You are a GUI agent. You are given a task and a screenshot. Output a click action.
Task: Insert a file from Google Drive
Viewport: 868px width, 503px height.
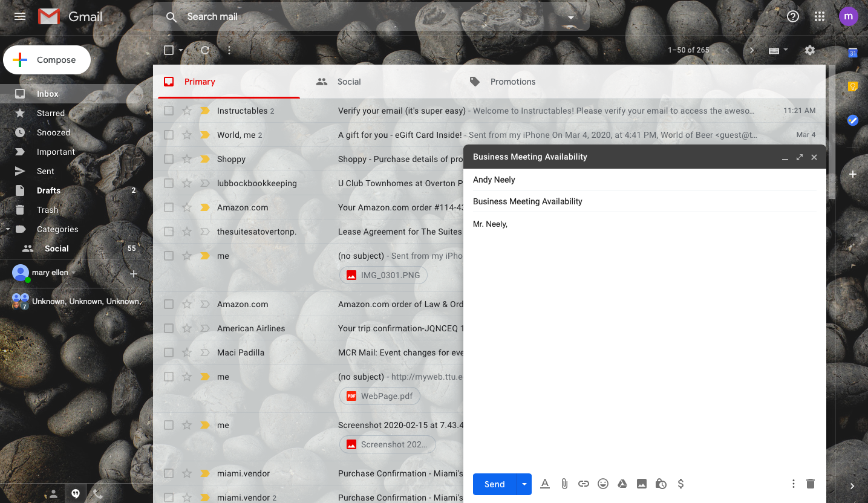(x=622, y=484)
